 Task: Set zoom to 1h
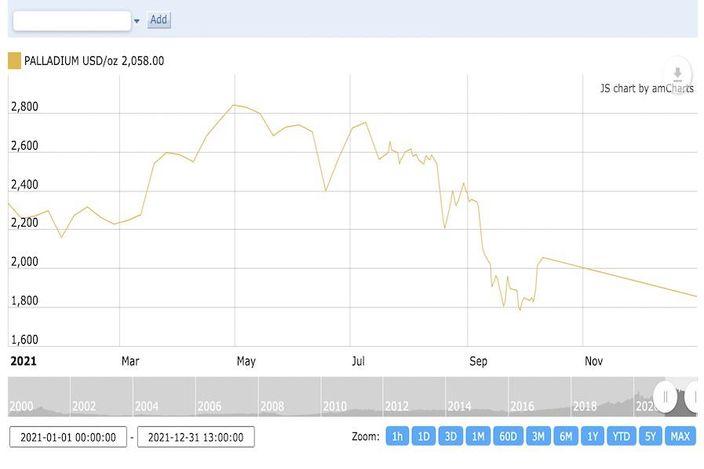(397, 437)
